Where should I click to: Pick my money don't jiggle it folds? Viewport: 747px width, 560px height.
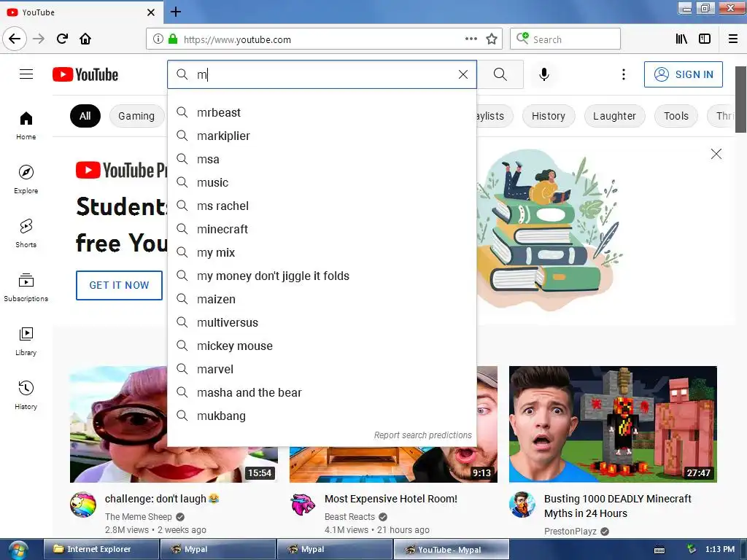tap(322, 276)
